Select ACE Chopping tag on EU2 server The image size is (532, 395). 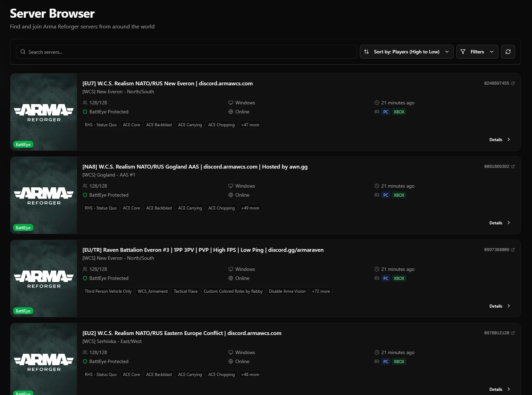point(221,375)
